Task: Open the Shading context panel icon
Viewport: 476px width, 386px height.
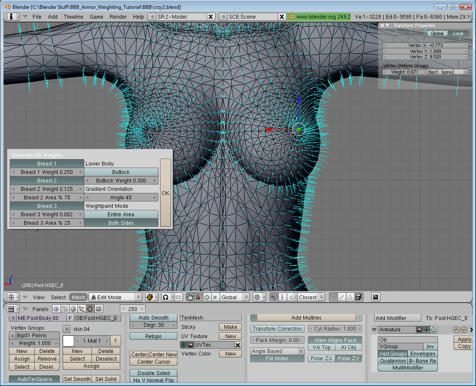Action: (x=73, y=309)
